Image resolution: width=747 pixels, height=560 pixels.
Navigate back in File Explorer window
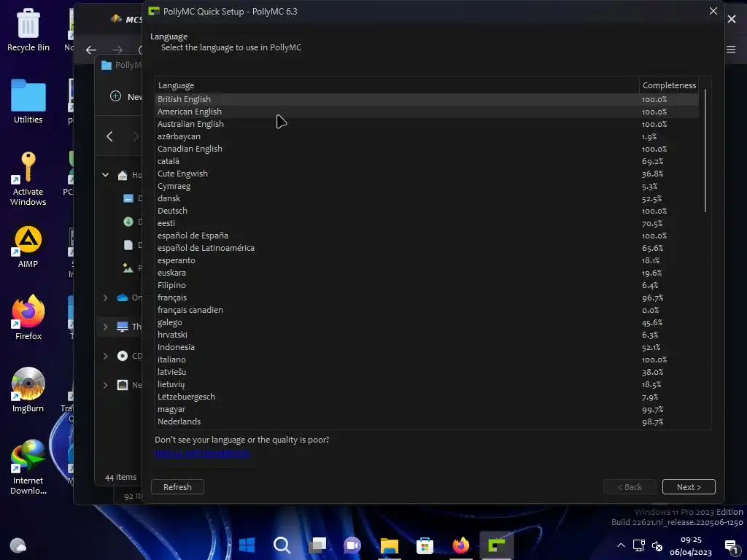pos(109,136)
